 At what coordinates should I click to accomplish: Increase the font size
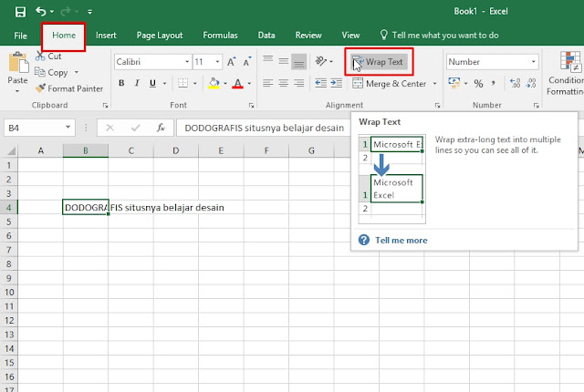point(231,62)
